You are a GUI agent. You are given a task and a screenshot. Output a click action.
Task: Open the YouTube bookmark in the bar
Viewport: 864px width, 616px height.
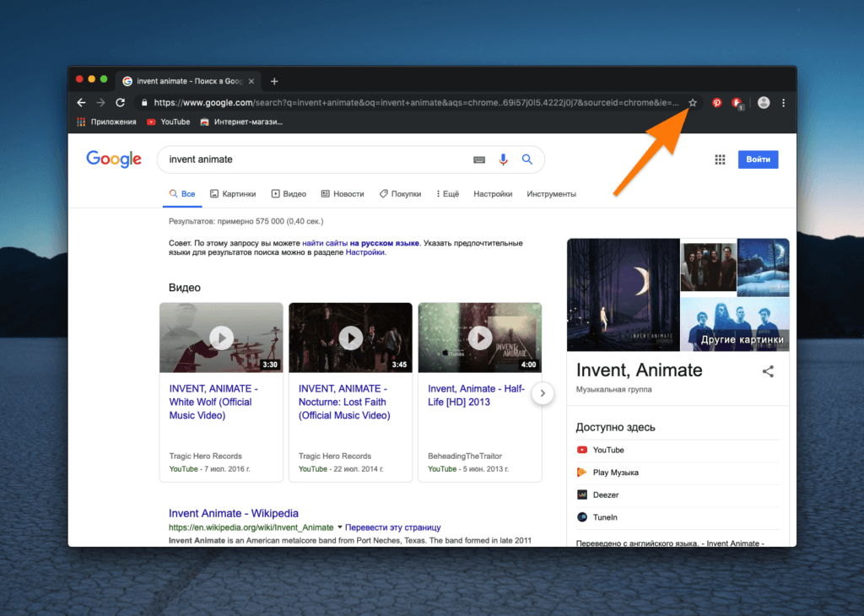point(168,122)
